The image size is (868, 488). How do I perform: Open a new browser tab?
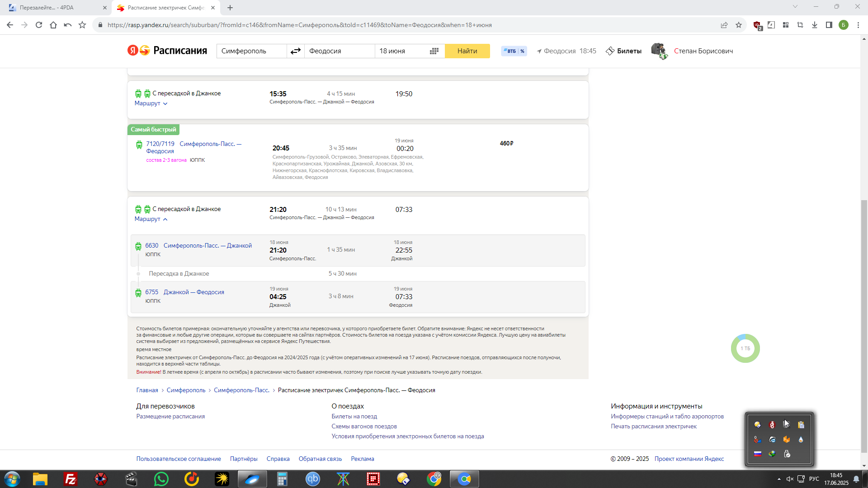(x=230, y=8)
